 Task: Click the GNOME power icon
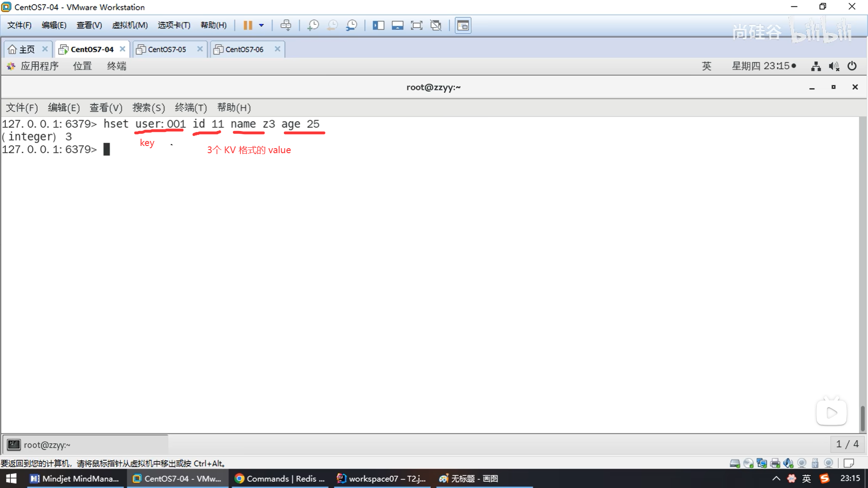click(852, 66)
